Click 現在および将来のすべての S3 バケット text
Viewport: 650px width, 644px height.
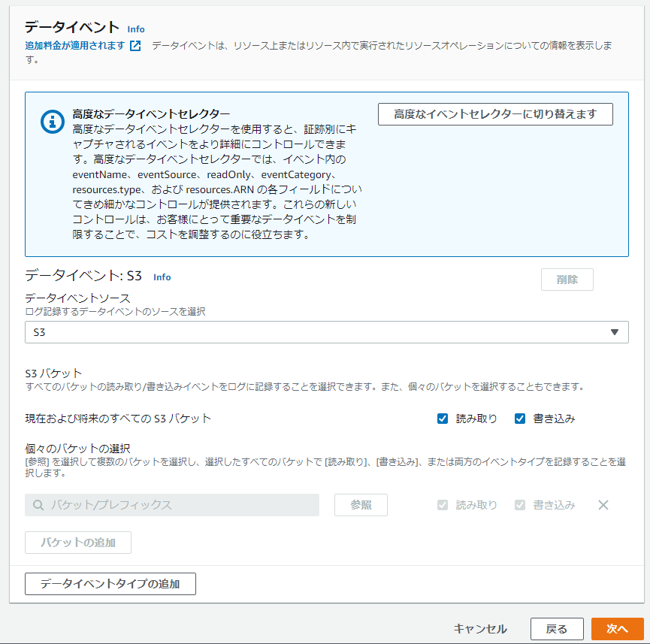pyautogui.click(x=118, y=419)
